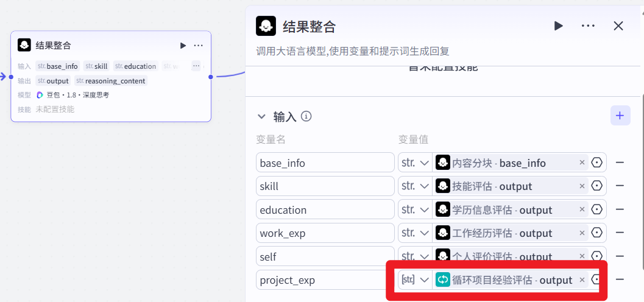Image resolution: width=644 pixels, height=302 pixels.
Task: Remove the 内容分块 base_info reference
Action: 582,163
